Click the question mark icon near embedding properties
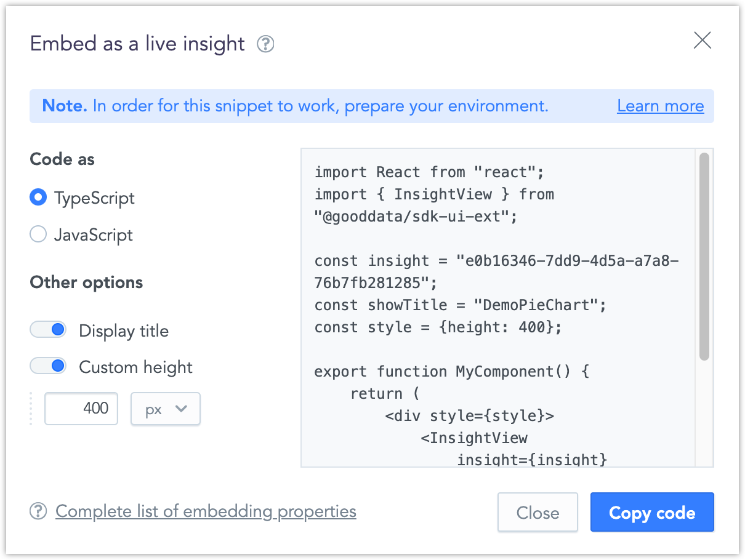Image resolution: width=745 pixels, height=560 pixels. 38,511
